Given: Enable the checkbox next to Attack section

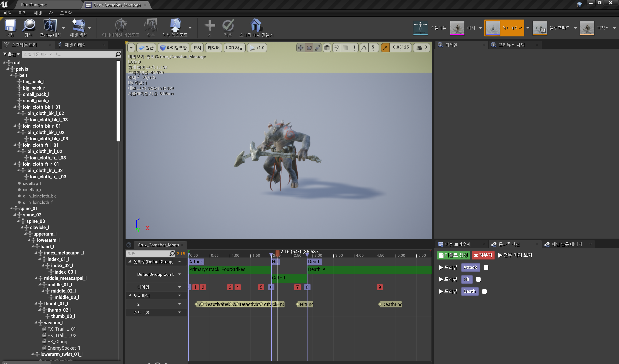Looking at the screenshot, I should pyautogui.click(x=486, y=268).
